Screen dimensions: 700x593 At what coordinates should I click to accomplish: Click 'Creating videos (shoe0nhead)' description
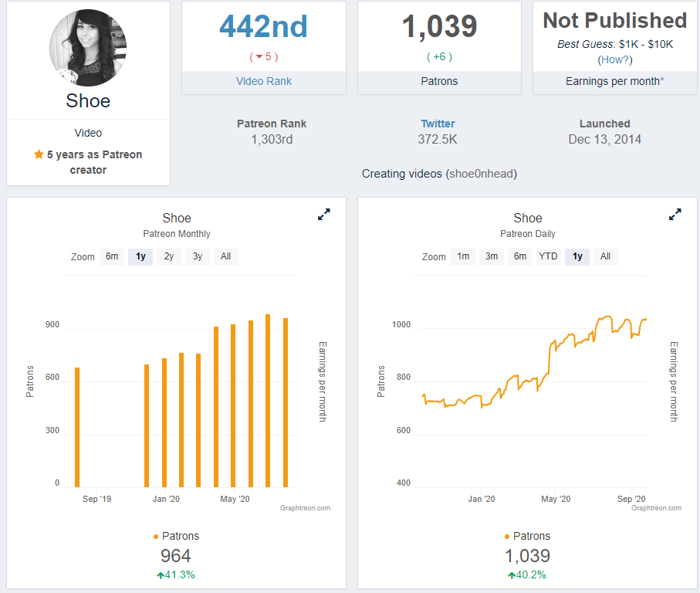[439, 174]
